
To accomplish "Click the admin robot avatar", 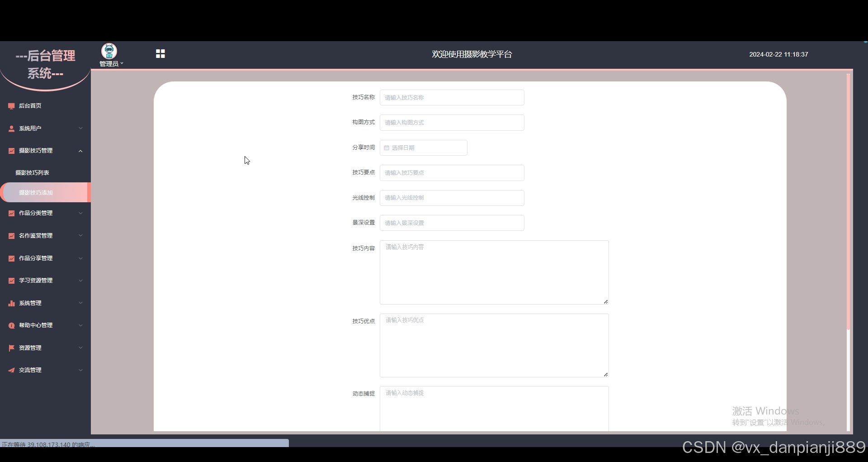I will 109,51.
